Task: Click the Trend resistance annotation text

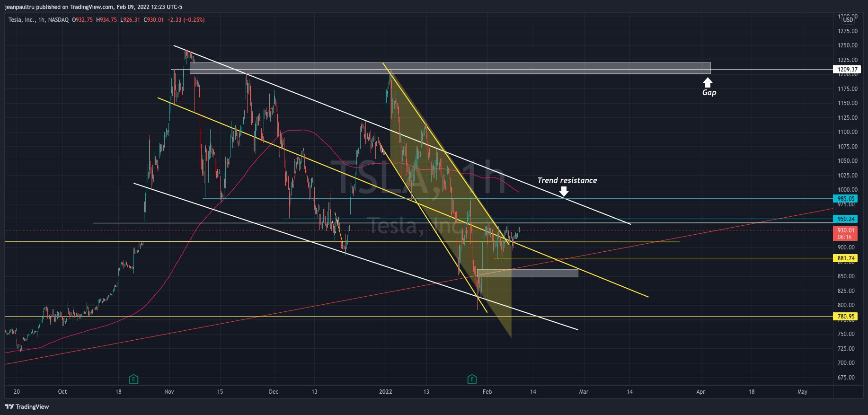Action: [567, 180]
